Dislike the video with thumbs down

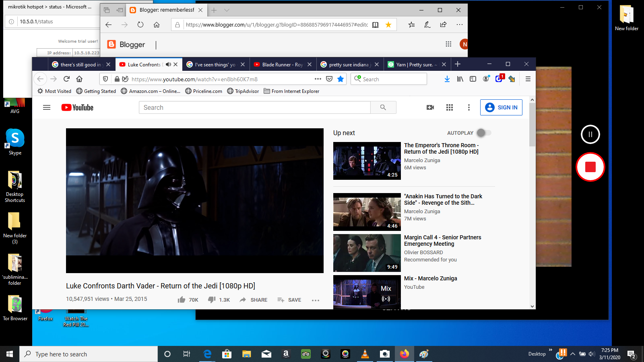(x=212, y=300)
